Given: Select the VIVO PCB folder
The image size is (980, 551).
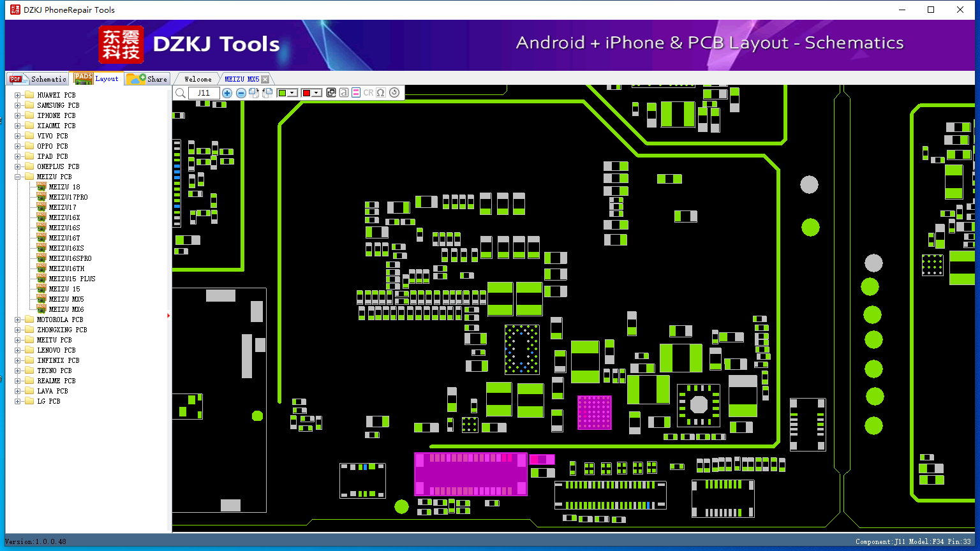Looking at the screenshot, I should [52, 136].
